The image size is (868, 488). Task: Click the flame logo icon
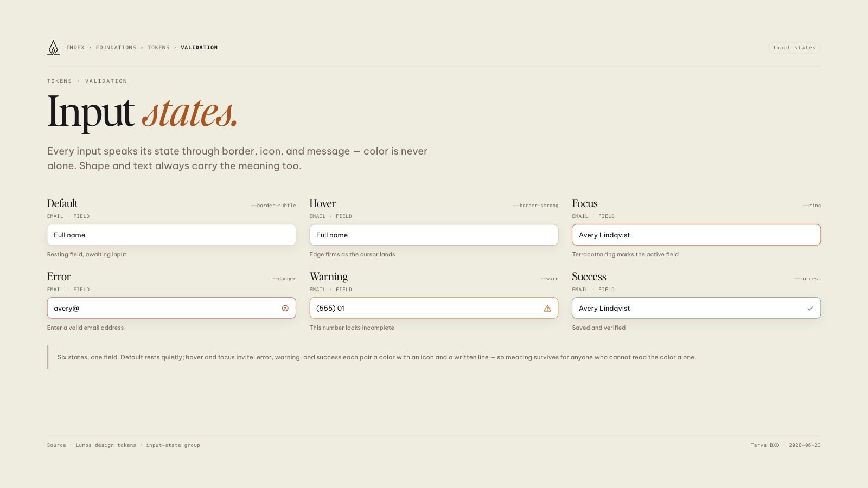(53, 48)
